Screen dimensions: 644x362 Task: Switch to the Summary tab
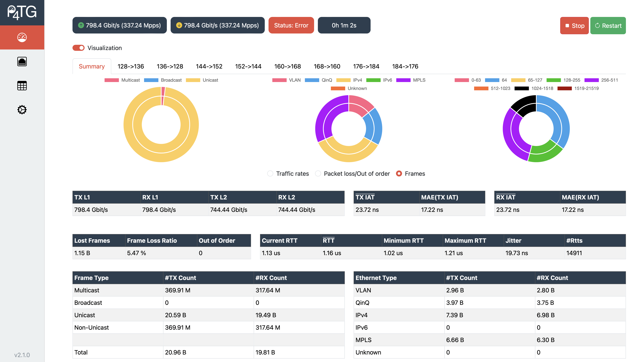[x=92, y=66]
